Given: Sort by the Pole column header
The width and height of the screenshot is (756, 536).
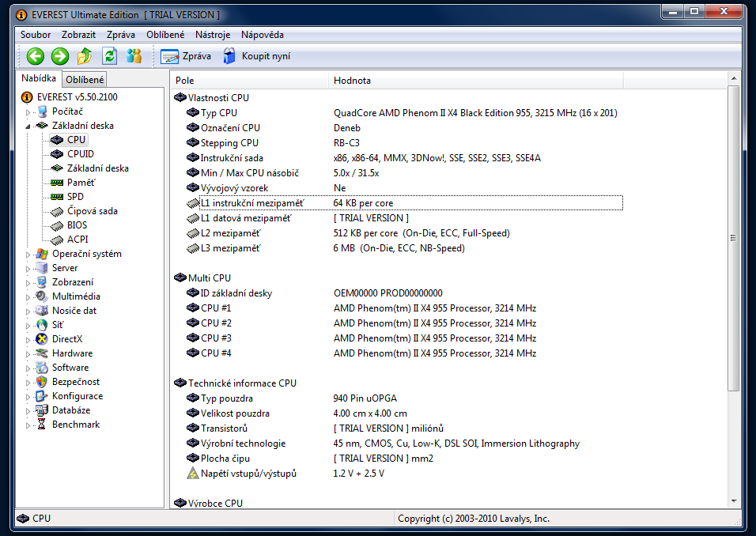Looking at the screenshot, I should tap(250, 81).
